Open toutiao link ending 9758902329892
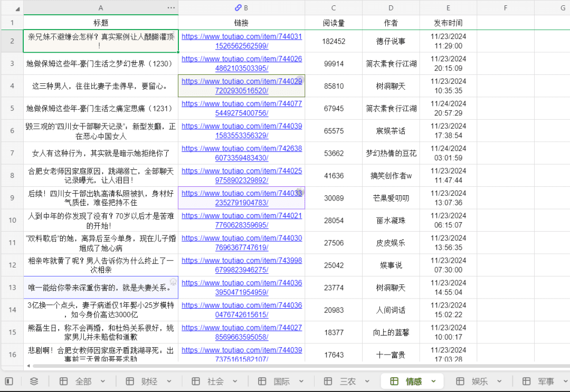 click(242, 176)
